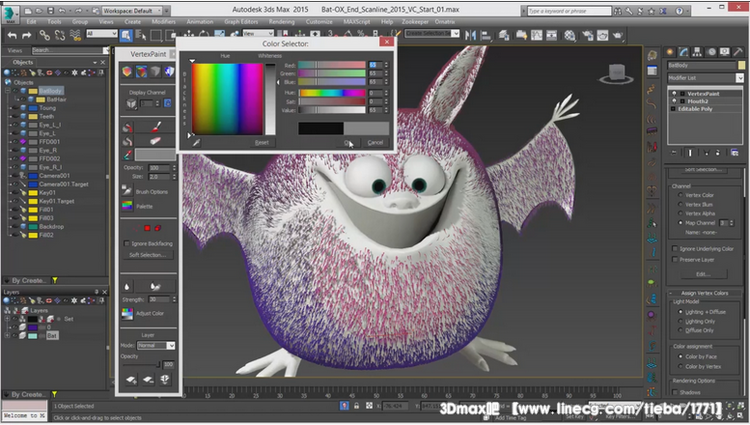Click the eyedropper in Color Selector dialog

pos(196,142)
